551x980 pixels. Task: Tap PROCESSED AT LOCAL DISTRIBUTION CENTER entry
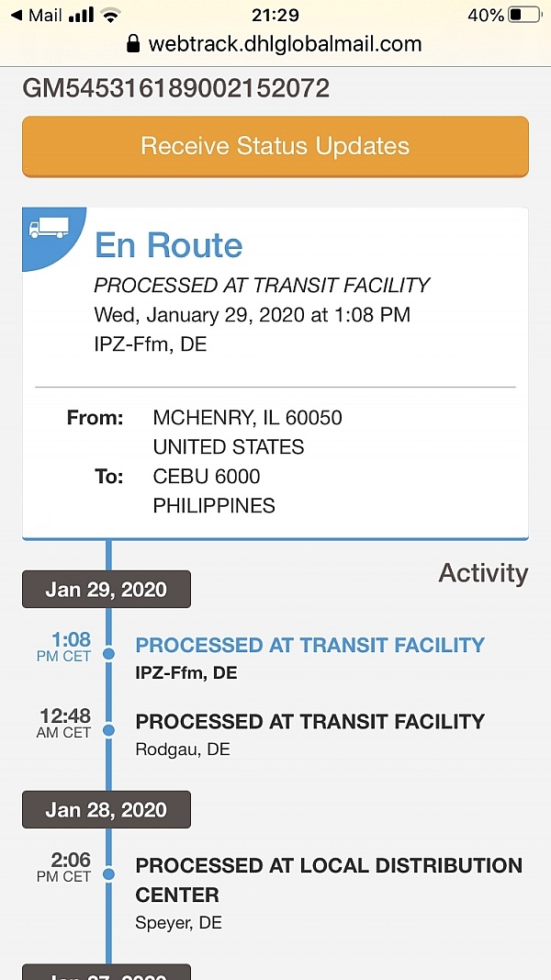329,879
